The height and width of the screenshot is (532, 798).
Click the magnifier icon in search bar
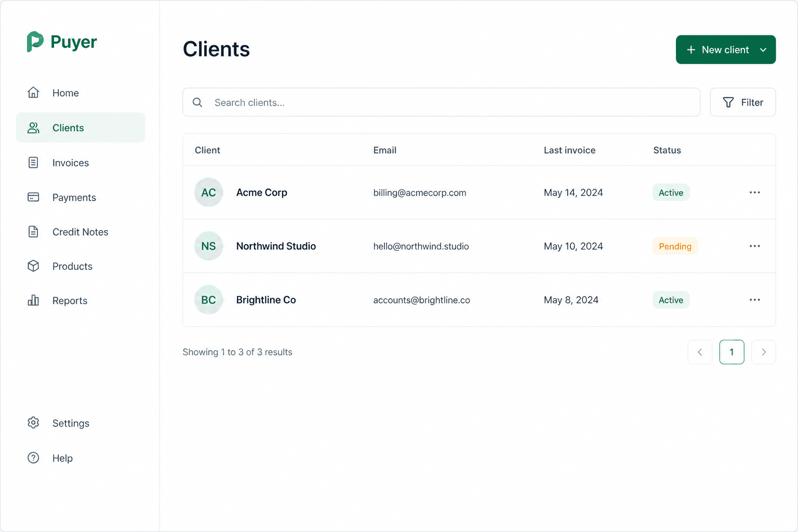pyautogui.click(x=197, y=102)
